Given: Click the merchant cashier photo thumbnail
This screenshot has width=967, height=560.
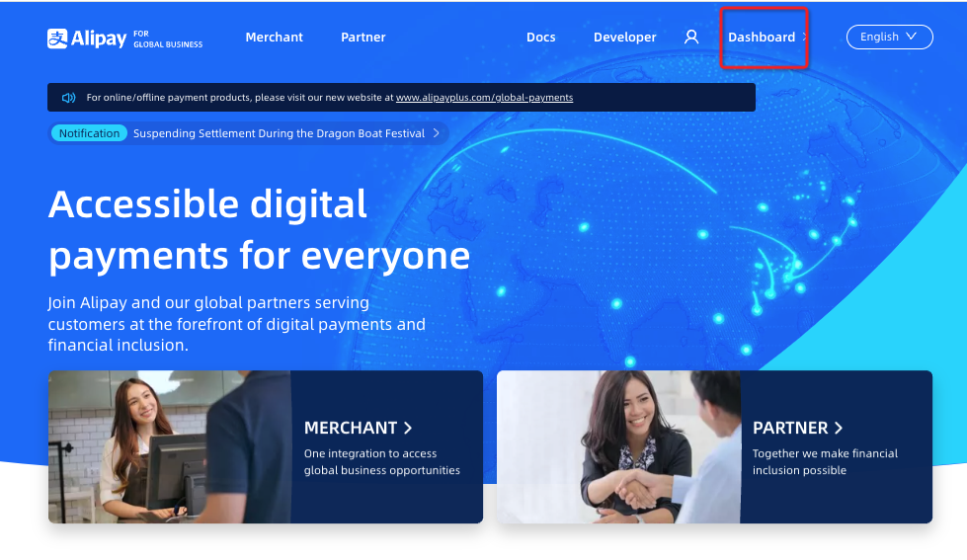Looking at the screenshot, I should [170, 447].
